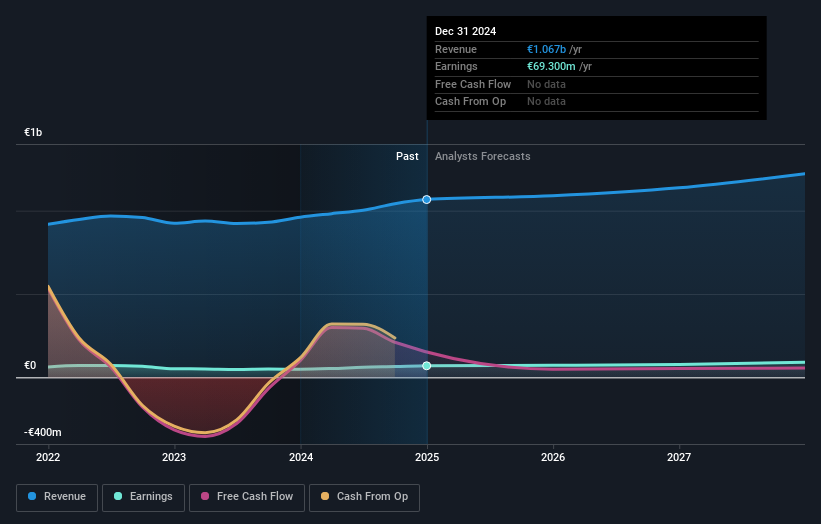The height and width of the screenshot is (524, 821).
Task: Toggle the Revenue legend button
Action: [57, 497]
